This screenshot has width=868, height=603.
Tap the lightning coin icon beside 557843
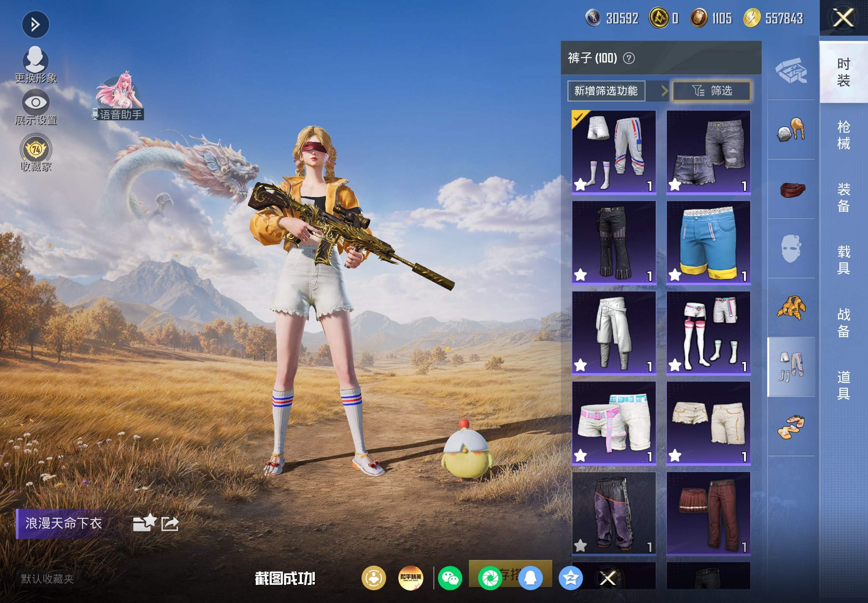752,18
